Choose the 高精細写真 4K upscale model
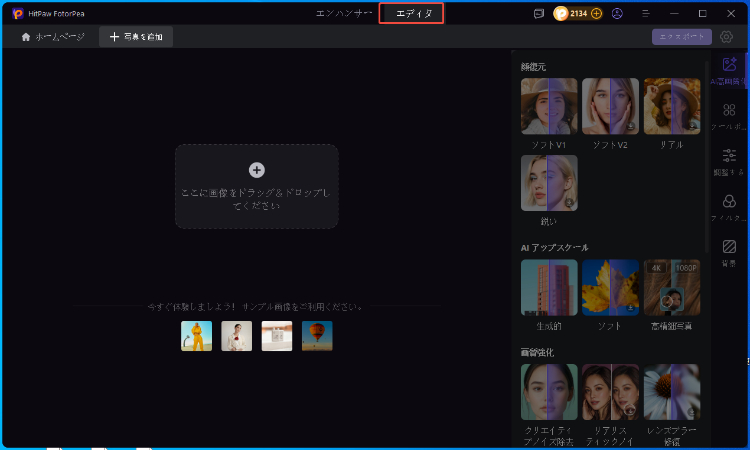 click(672, 287)
